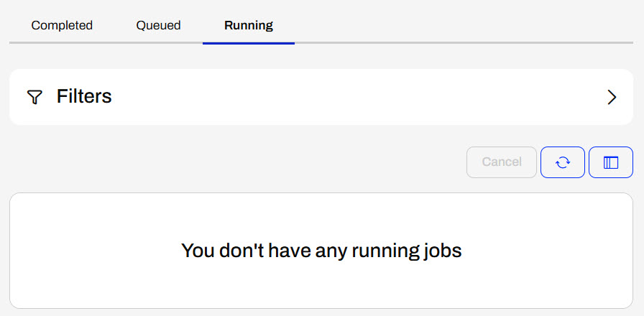
Task: Click the sidebar layout icon button
Action: (x=611, y=162)
